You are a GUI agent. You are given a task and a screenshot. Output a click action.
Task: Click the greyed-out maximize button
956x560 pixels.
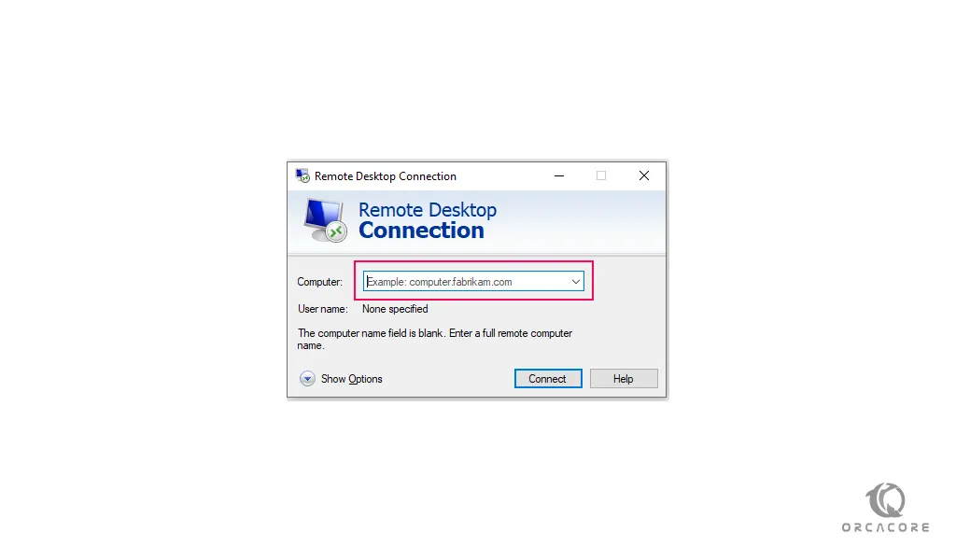point(601,176)
